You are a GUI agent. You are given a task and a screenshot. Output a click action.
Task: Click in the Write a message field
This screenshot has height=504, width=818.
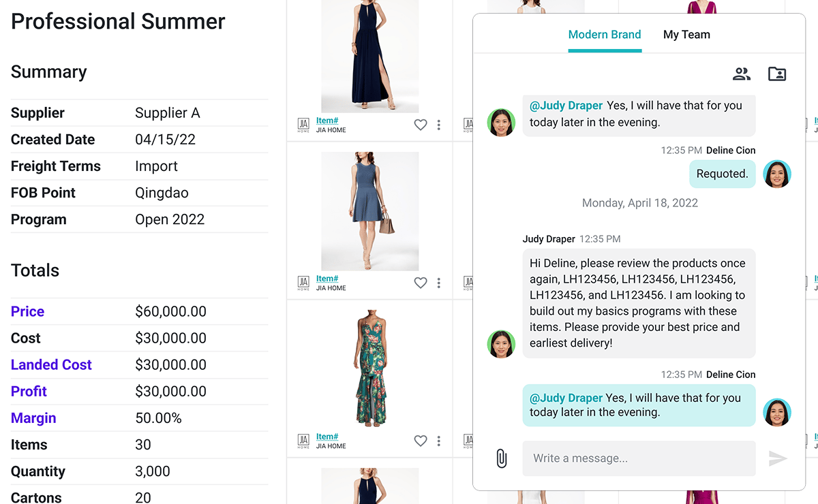(x=639, y=458)
